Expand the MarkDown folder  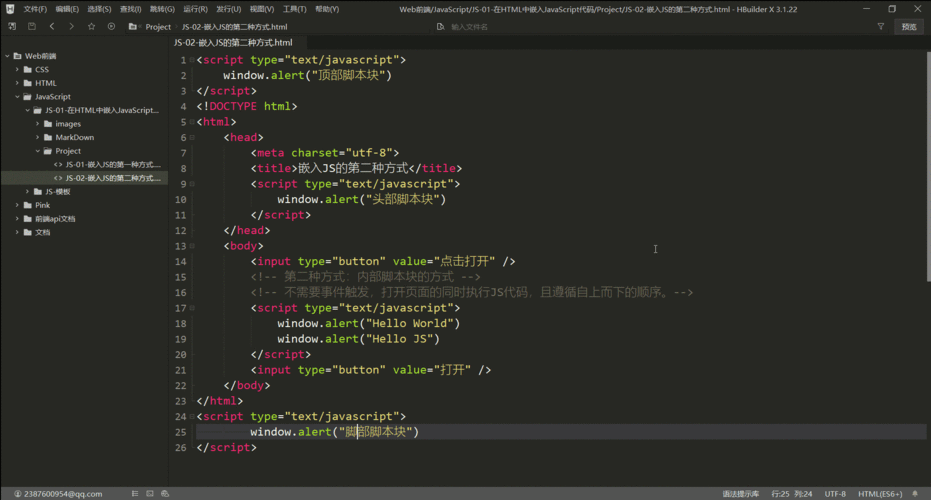pyautogui.click(x=37, y=137)
